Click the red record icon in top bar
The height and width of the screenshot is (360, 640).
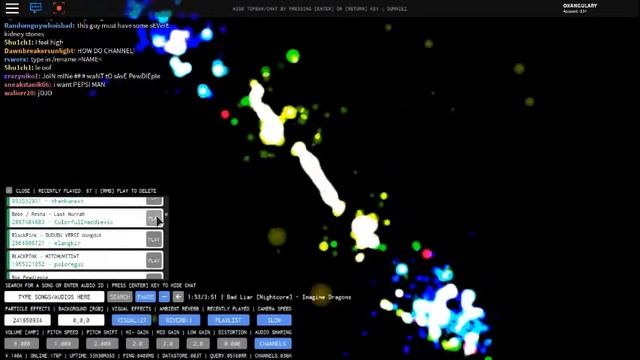[59, 8]
